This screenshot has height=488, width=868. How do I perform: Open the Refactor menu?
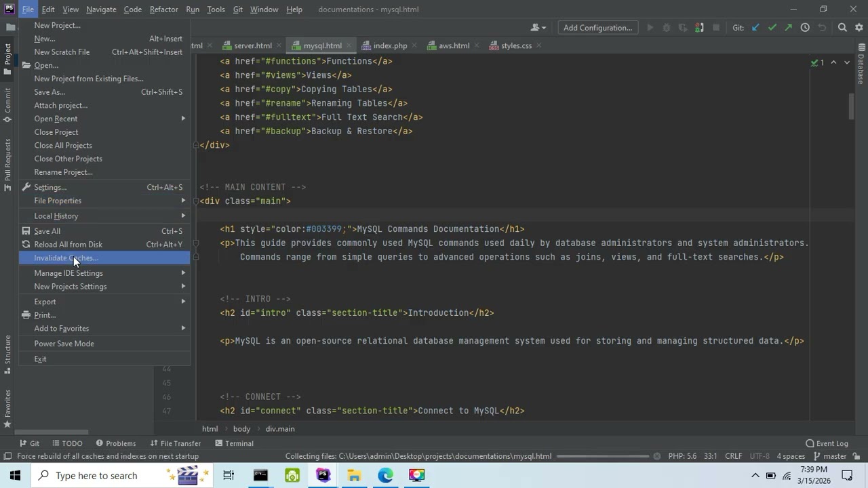tap(163, 9)
